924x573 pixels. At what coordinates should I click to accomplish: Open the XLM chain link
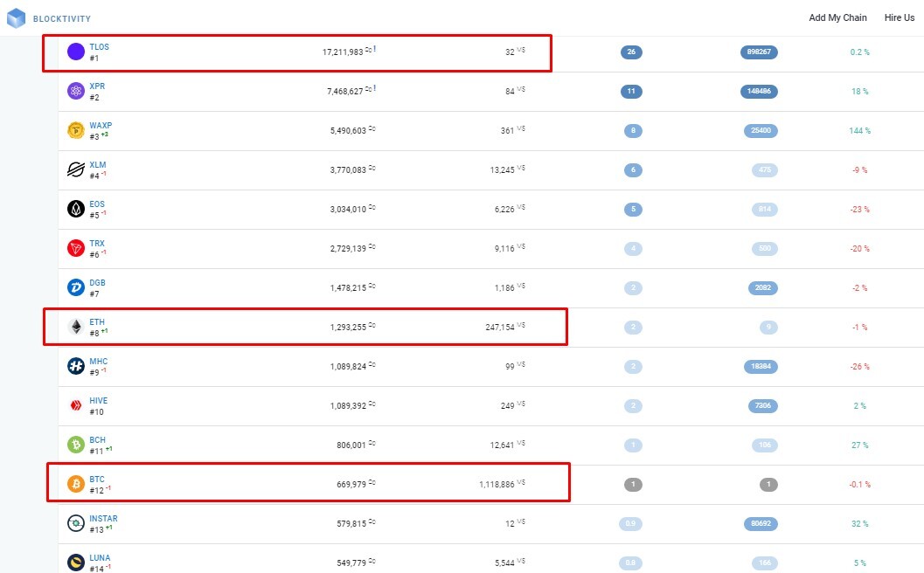pyautogui.click(x=98, y=165)
